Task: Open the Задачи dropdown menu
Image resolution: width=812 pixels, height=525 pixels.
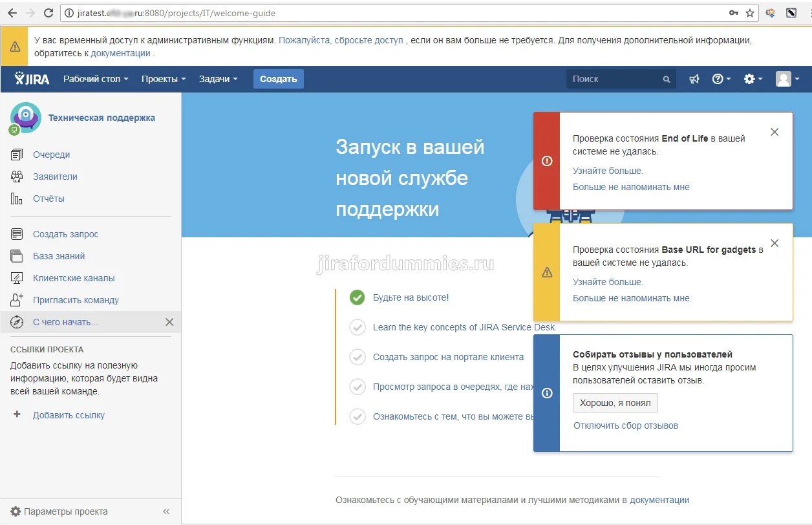Action: pyautogui.click(x=218, y=79)
